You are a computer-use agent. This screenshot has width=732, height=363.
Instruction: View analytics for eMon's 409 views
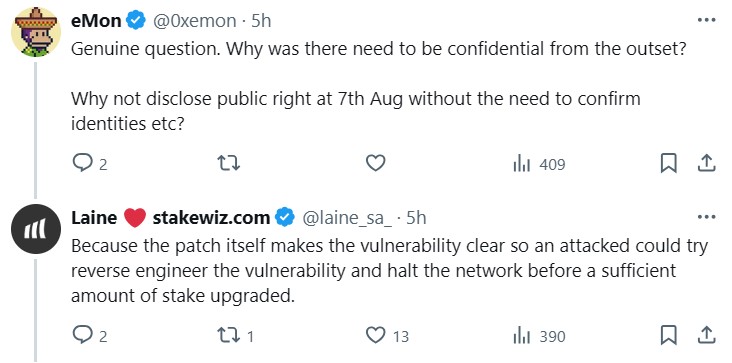[539, 164]
